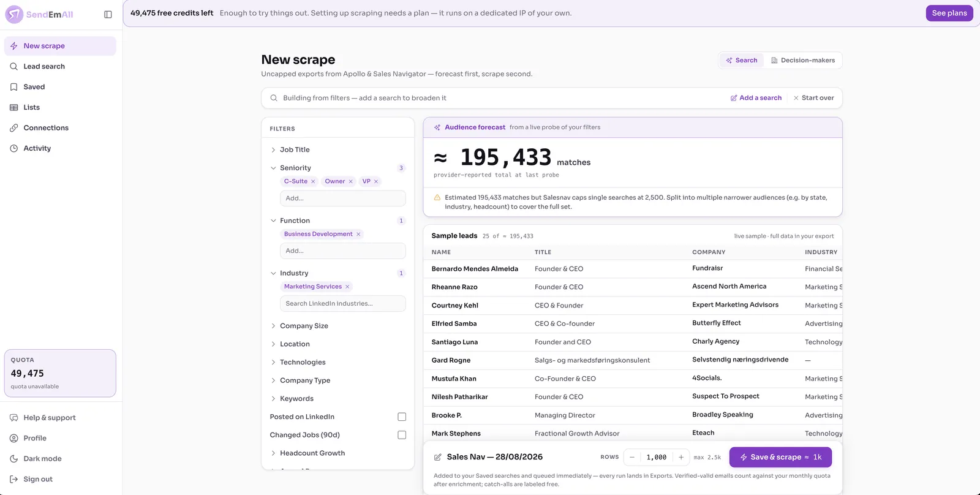
Task: Enable Posted on LinkedIn checkbox
Action: point(402,417)
